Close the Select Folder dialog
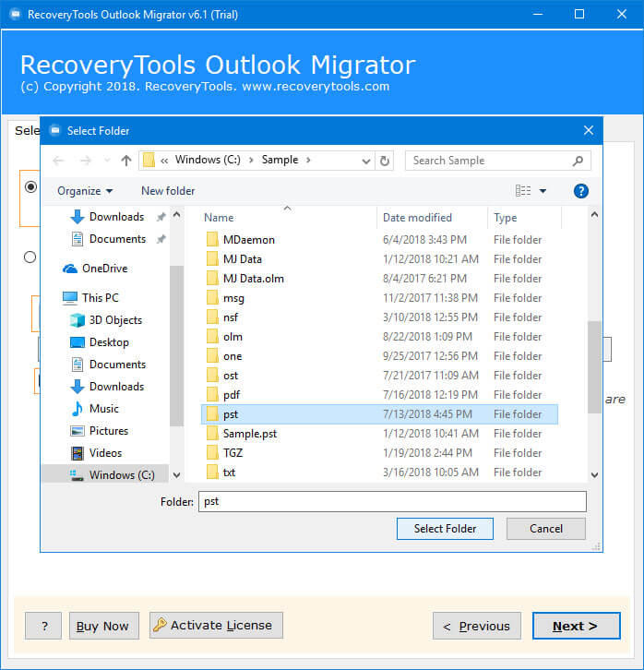This screenshot has width=644, height=670. [589, 130]
